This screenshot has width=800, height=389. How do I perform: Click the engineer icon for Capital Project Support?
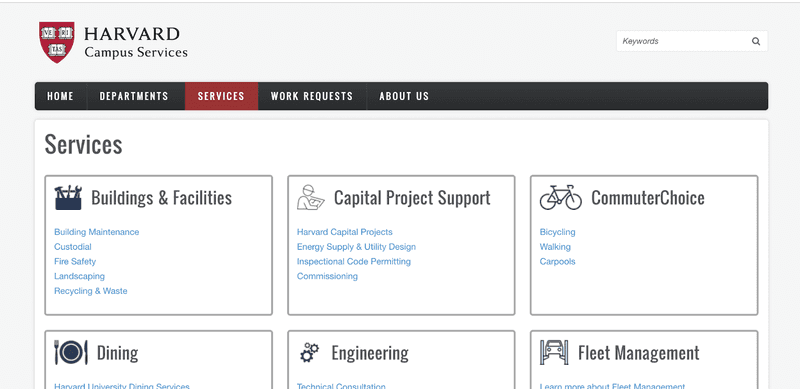click(311, 198)
